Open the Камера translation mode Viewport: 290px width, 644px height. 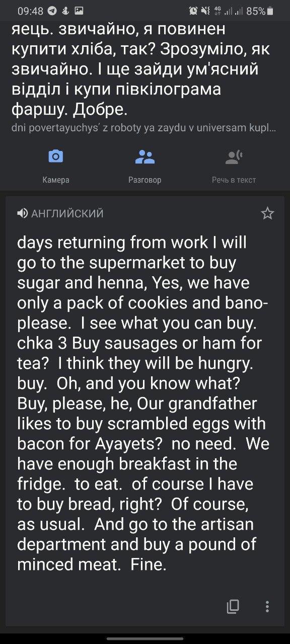click(x=55, y=166)
